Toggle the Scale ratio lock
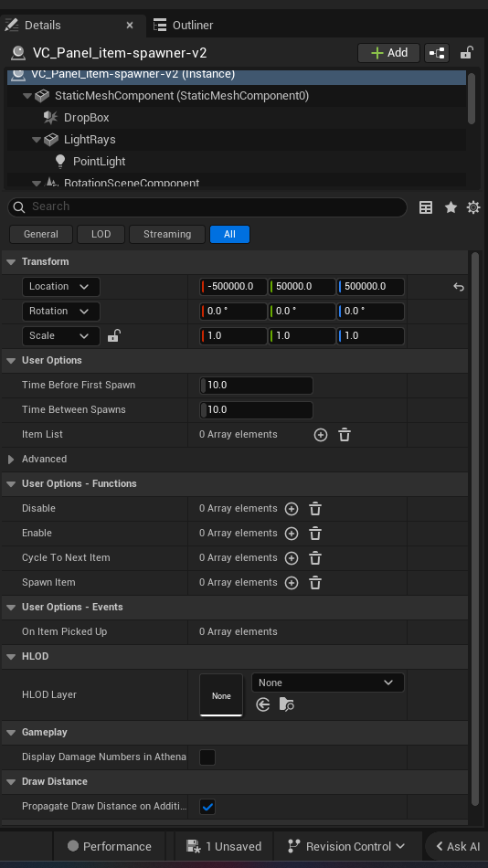This screenshot has width=488, height=868. pyautogui.click(x=113, y=335)
